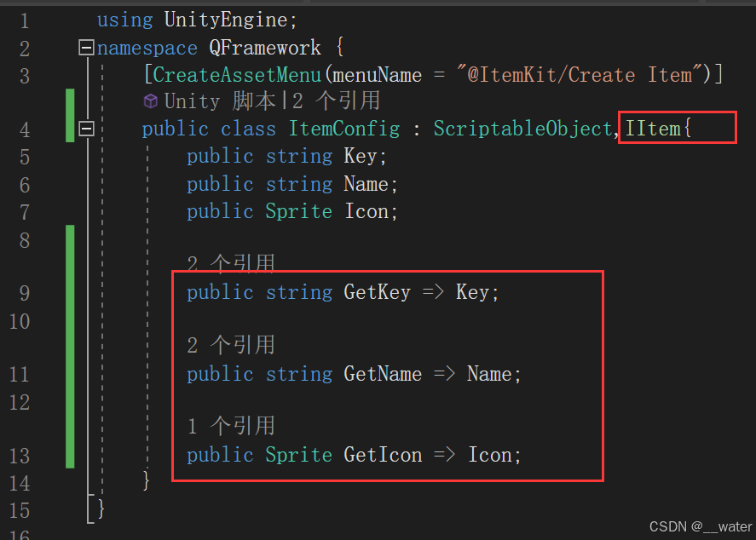Click the 'GetIcon' property name

[383, 455]
